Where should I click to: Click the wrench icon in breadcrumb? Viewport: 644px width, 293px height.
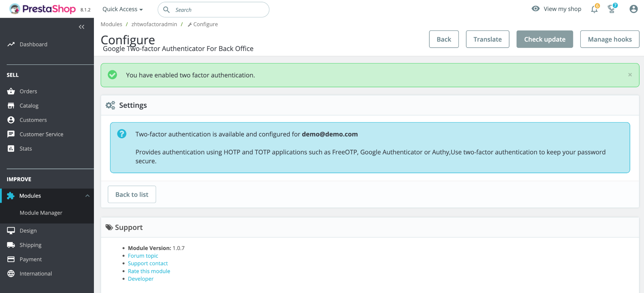(x=190, y=25)
